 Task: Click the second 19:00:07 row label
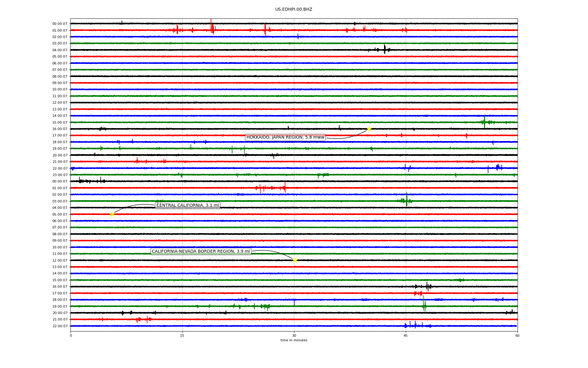pos(60,306)
